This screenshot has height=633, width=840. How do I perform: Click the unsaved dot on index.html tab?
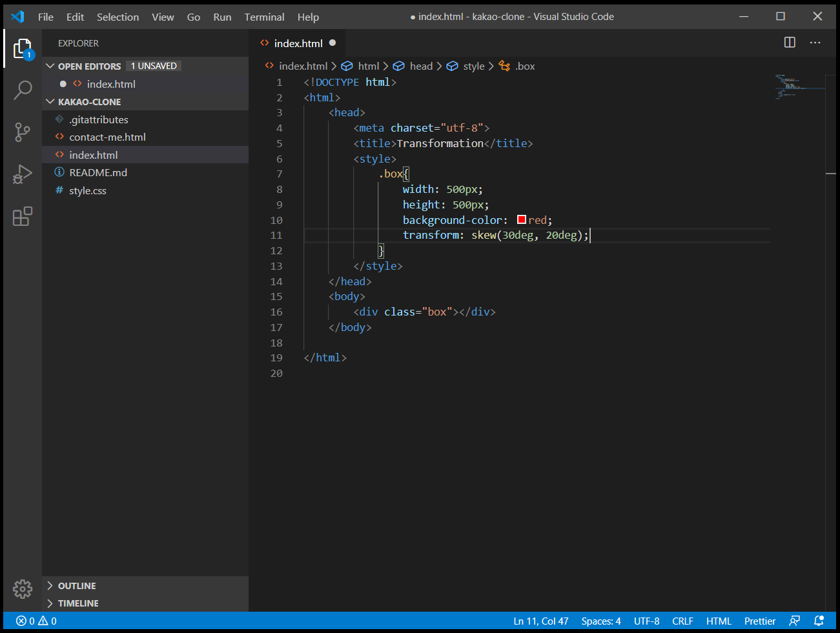pos(333,43)
